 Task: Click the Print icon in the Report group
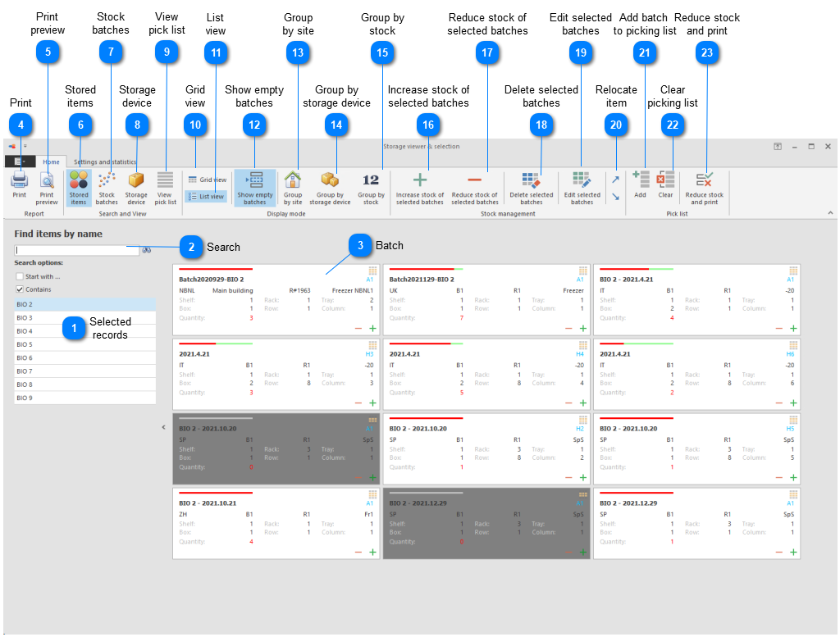19,185
